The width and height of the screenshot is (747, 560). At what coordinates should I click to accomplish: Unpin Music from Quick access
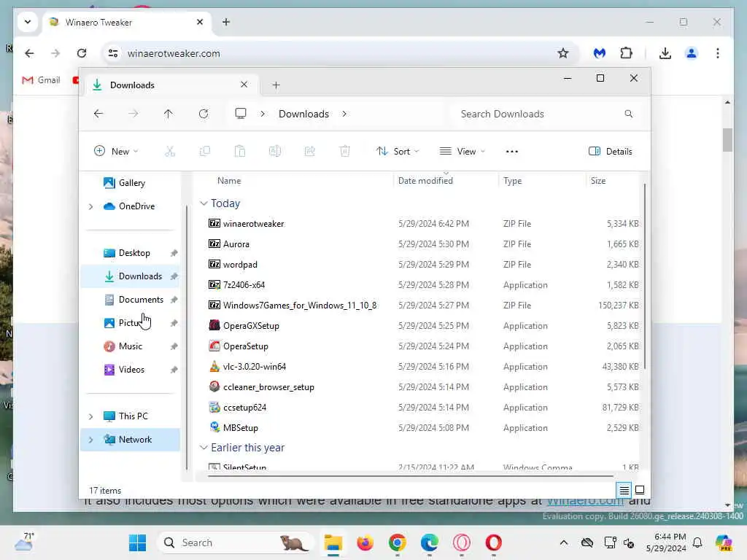[174, 346]
